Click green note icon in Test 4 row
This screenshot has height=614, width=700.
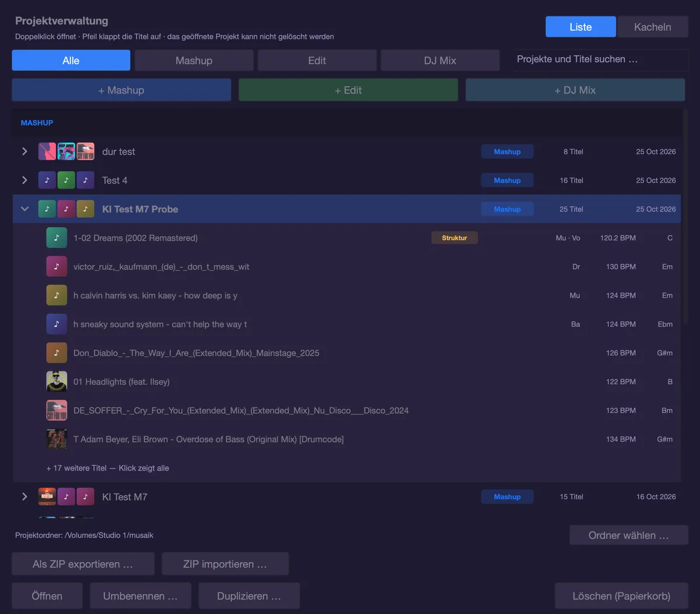66,180
